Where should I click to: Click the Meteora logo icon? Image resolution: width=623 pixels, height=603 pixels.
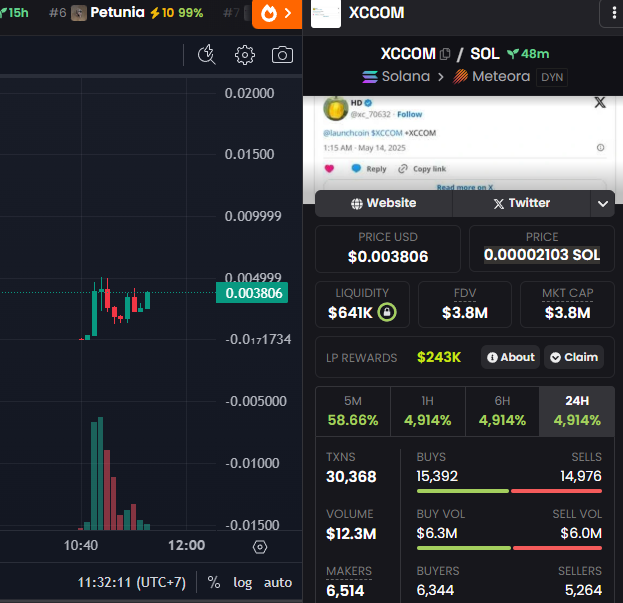(x=460, y=76)
